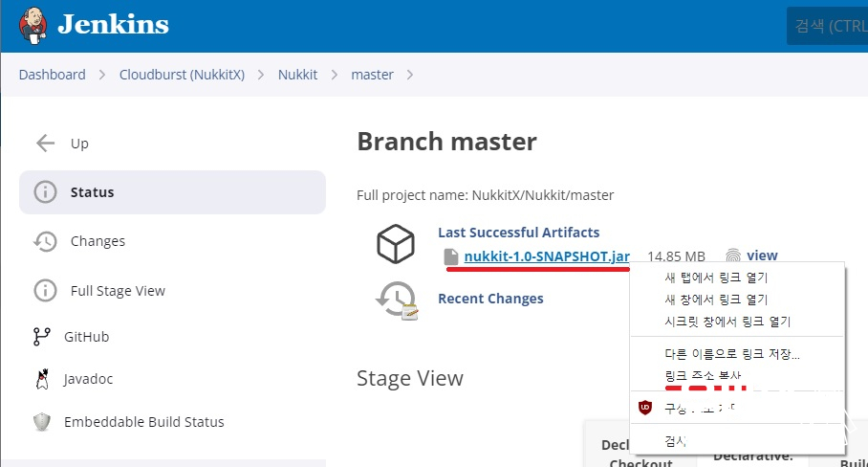The width and height of the screenshot is (868, 467).
Task: Expand chevron after Dashboard breadcrumb
Action: (x=102, y=75)
